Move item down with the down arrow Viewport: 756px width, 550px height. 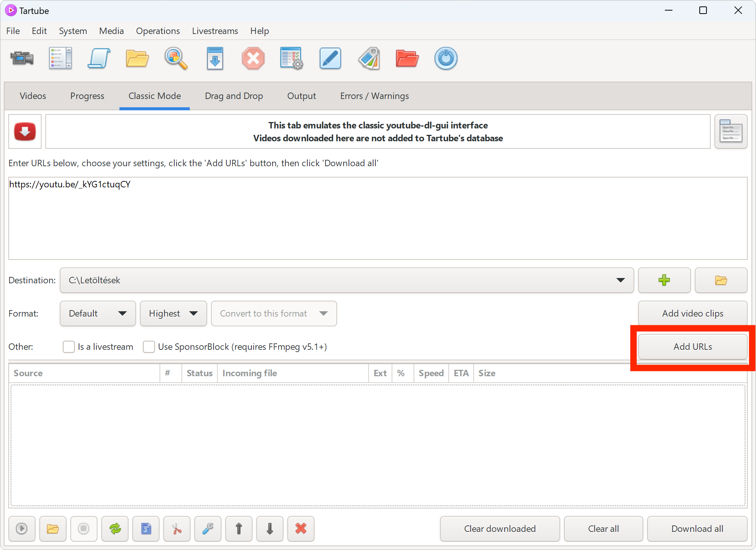(x=270, y=528)
